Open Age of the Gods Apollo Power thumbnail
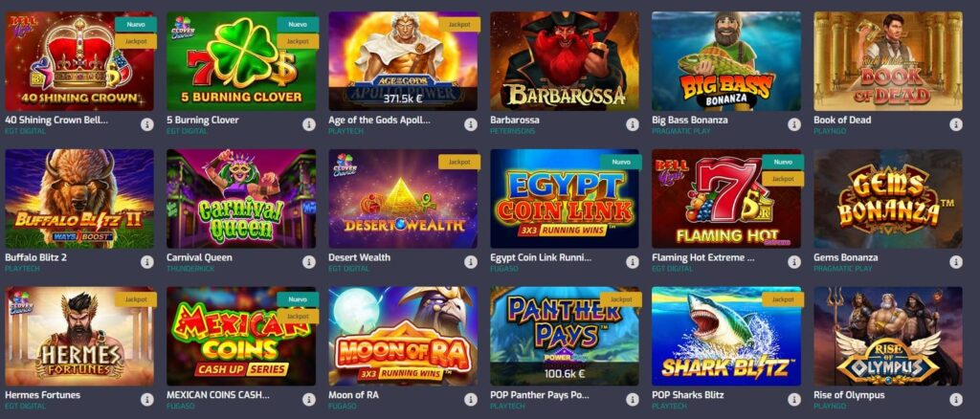 pos(403,61)
